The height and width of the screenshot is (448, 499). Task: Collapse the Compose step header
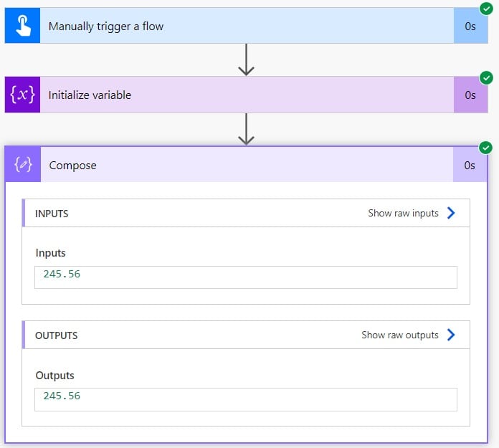pos(246,164)
